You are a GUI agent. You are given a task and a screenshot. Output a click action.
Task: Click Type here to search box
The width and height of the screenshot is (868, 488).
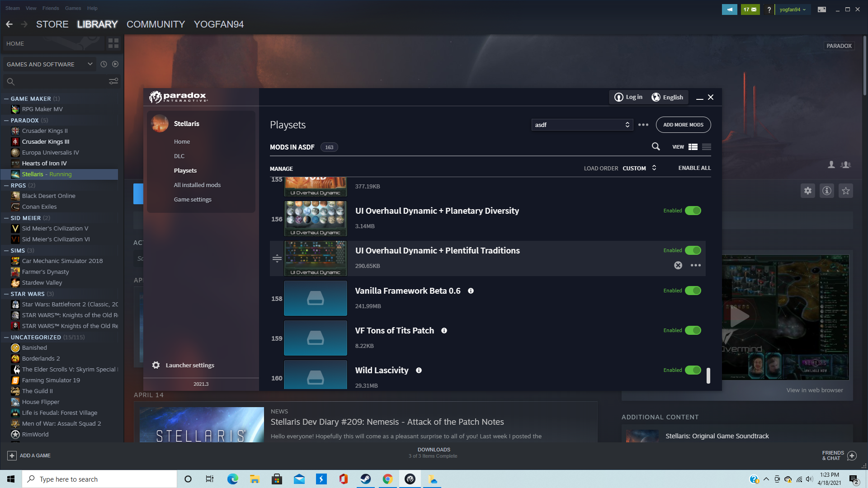pyautogui.click(x=99, y=479)
